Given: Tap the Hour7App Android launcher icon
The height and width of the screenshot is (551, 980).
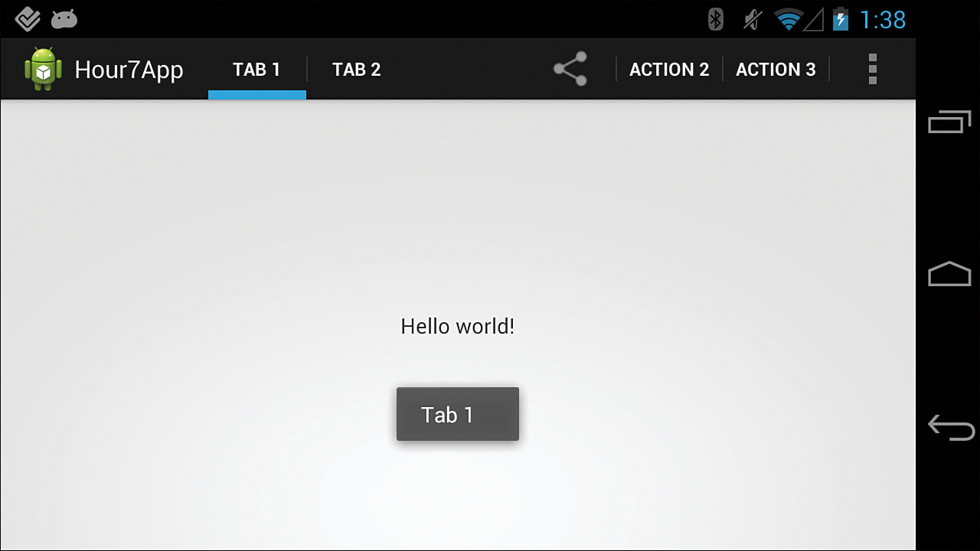Looking at the screenshot, I should click(x=43, y=69).
